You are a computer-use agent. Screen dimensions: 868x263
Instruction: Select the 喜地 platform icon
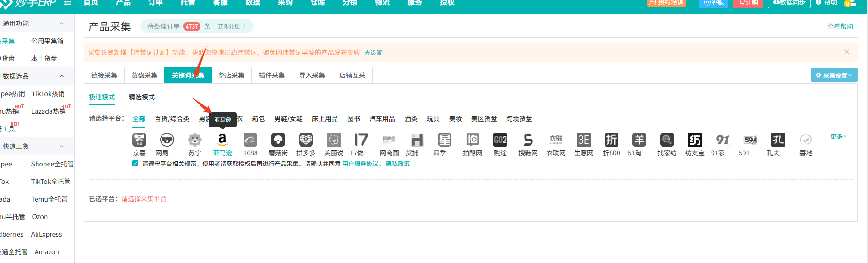click(806, 140)
